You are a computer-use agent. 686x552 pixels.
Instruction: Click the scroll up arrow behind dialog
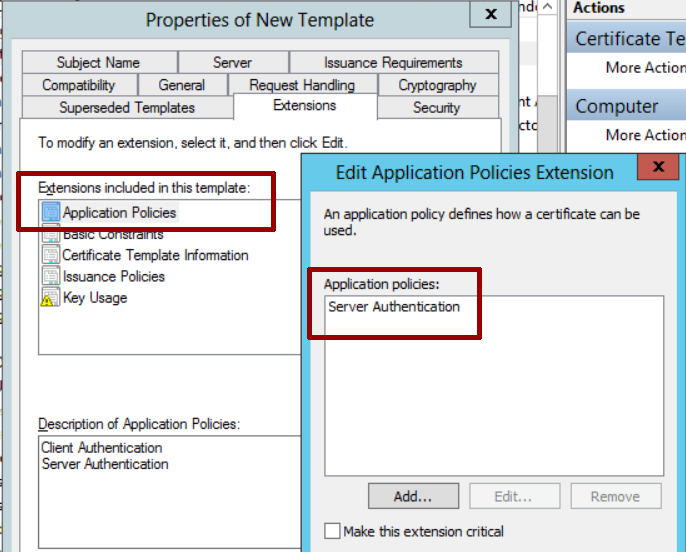(547, 7)
